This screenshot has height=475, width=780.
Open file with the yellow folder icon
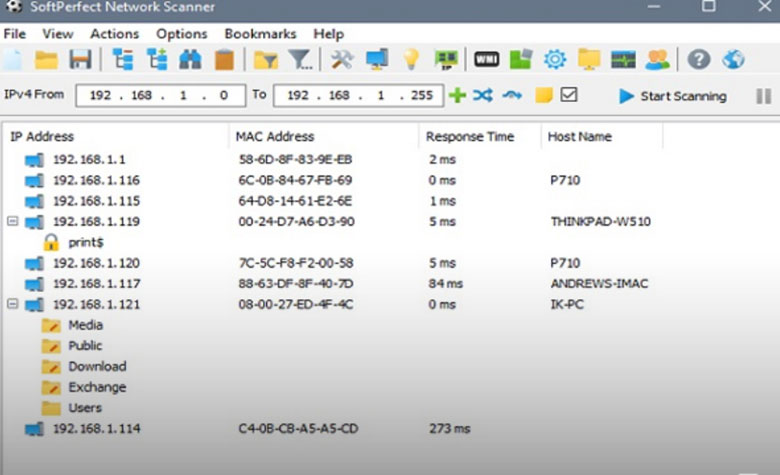[x=46, y=60]
